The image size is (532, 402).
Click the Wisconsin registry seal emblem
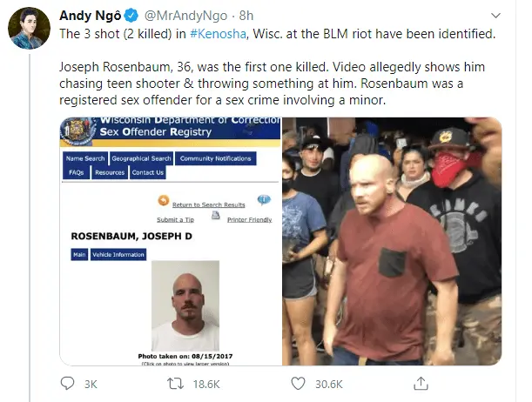coord(78,131)
